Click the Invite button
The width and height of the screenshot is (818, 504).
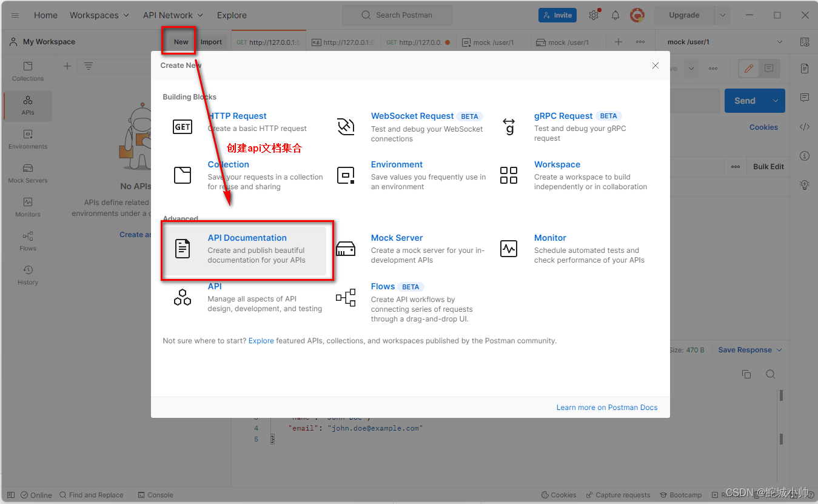[x=557, y=15]
